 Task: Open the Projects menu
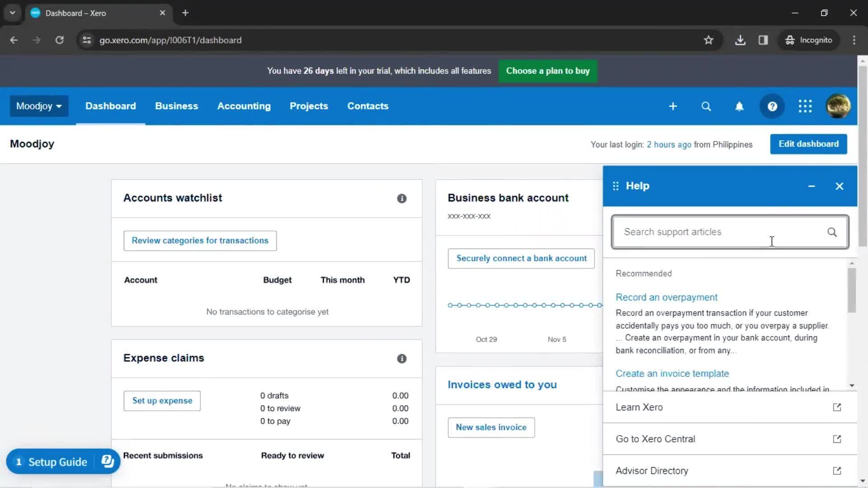point(309,106)
